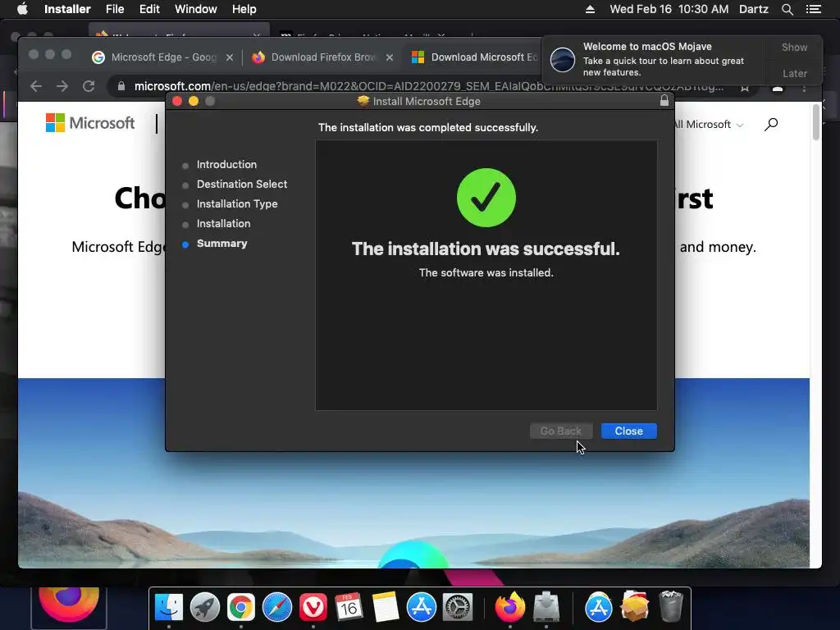
Task: Open Google Chrome from the Dock
Action: (241, 608)
